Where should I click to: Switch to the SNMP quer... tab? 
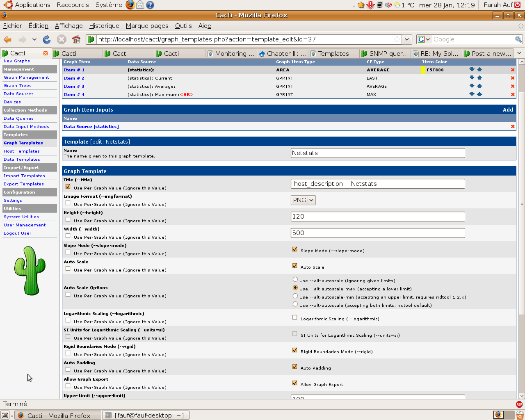(385, 54)
